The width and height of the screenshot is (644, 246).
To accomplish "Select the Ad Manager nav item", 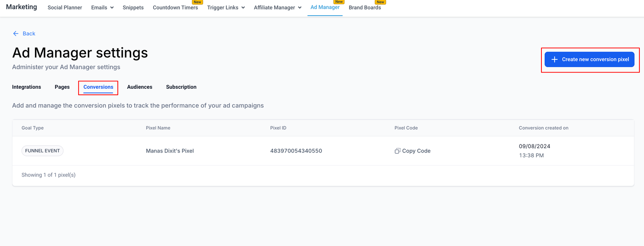I will (325, 7).
